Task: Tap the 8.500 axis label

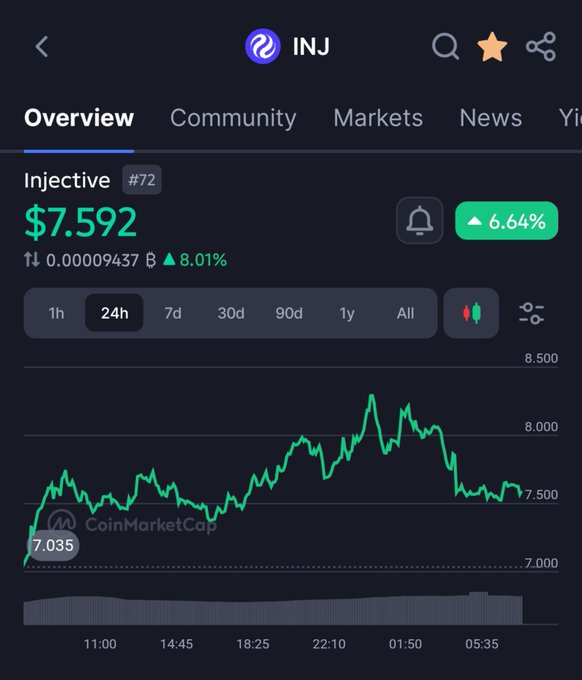Action: point(541,358)
